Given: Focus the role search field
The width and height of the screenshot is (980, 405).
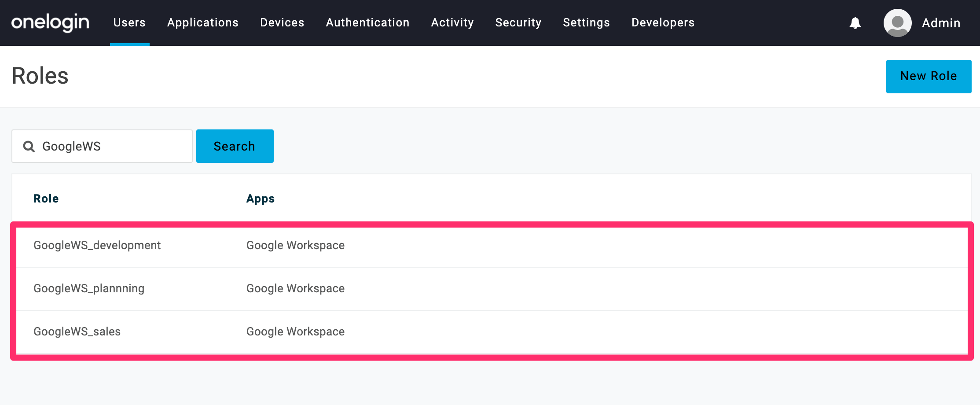Looking at the screenshot, I should click(102, 146).
